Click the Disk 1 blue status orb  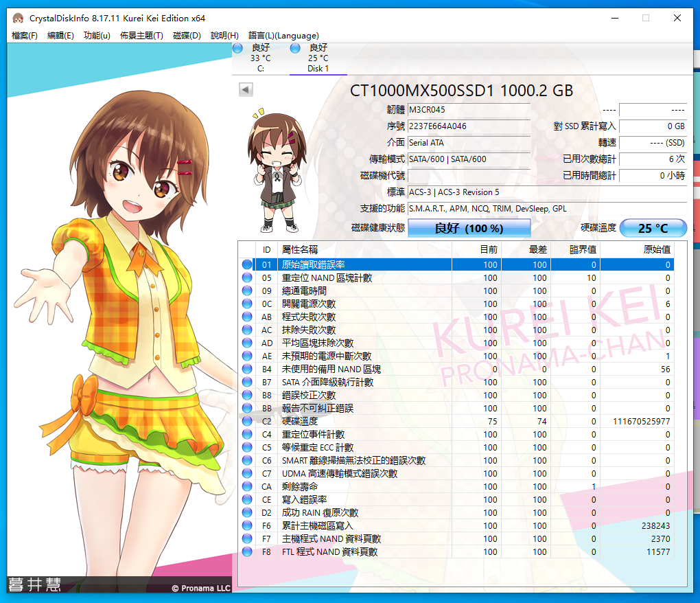295,48
